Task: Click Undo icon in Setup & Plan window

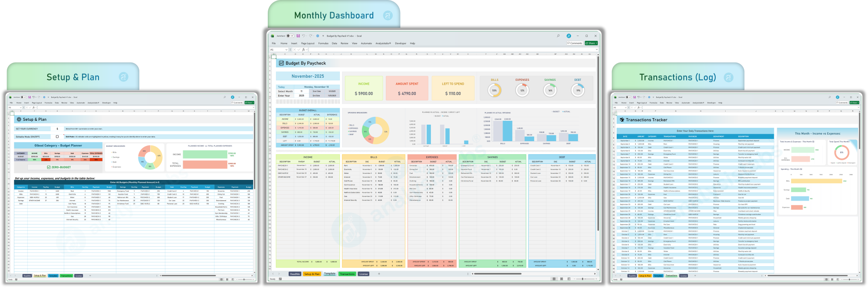Action: (33, 97)
